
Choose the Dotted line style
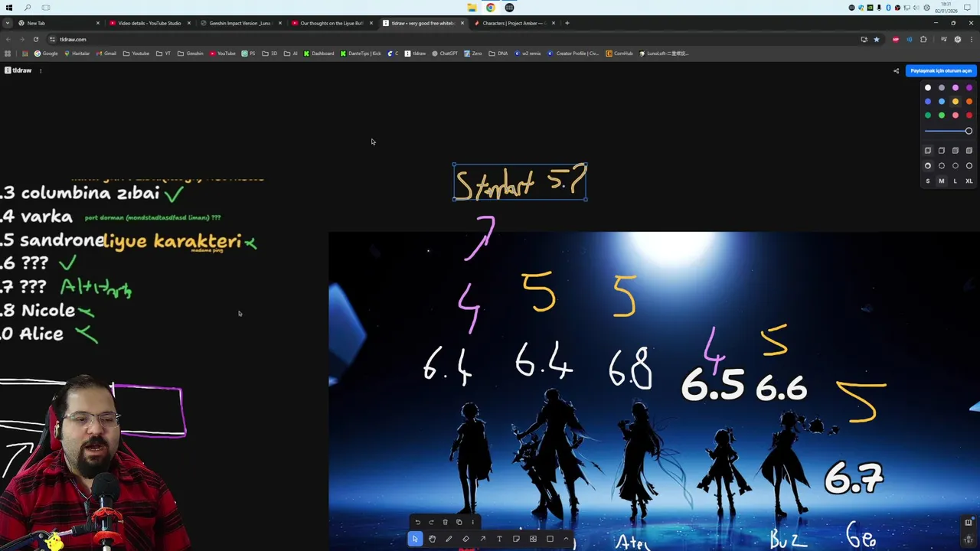coord(955,166)
